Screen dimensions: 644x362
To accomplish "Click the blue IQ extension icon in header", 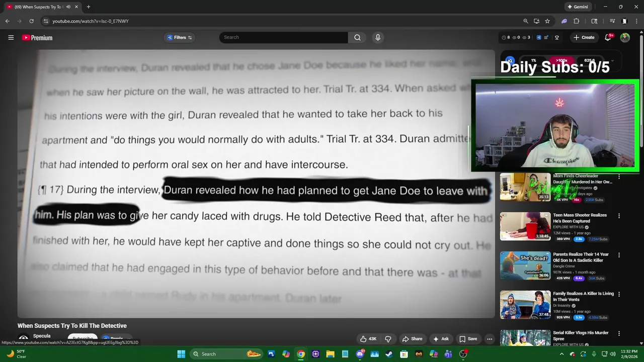I will click(538, 38).
